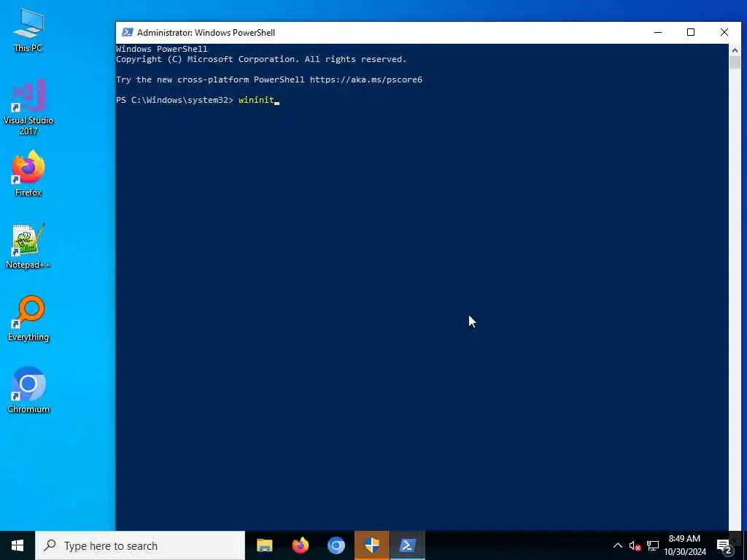Screen dimensions: 747x560
Task: Open This PC desktop icon
Action: (28, 29)
